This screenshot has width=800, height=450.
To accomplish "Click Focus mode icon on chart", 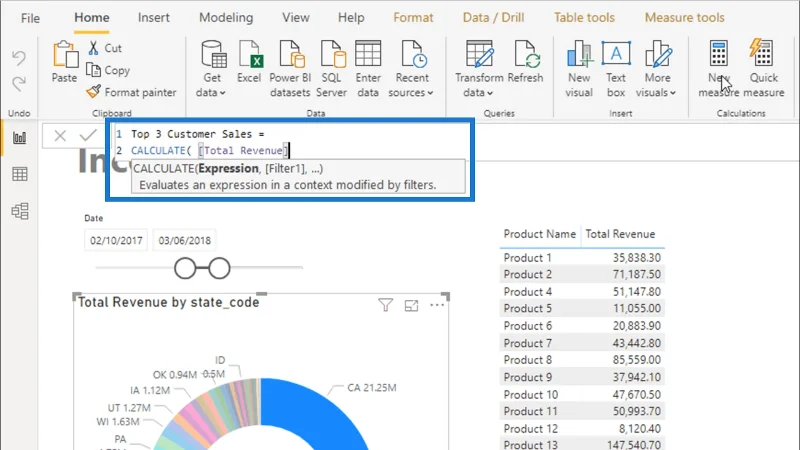I will tap(411, 306).
